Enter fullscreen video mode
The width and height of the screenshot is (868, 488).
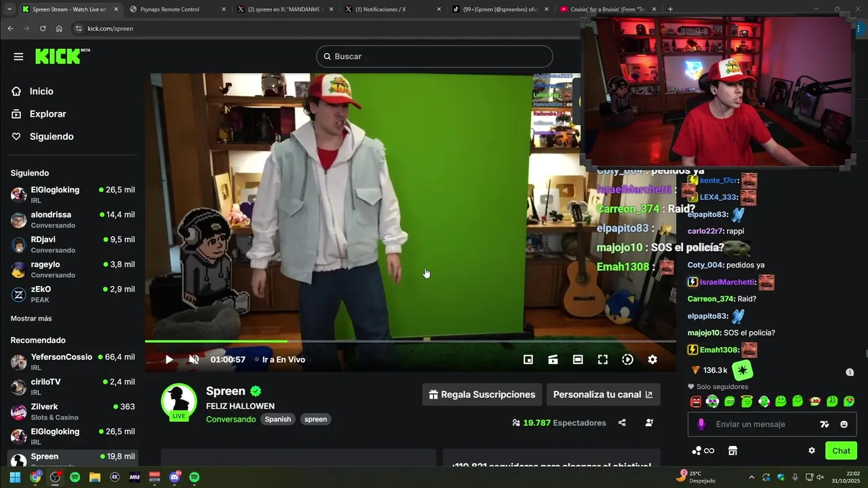coord(603,360)
